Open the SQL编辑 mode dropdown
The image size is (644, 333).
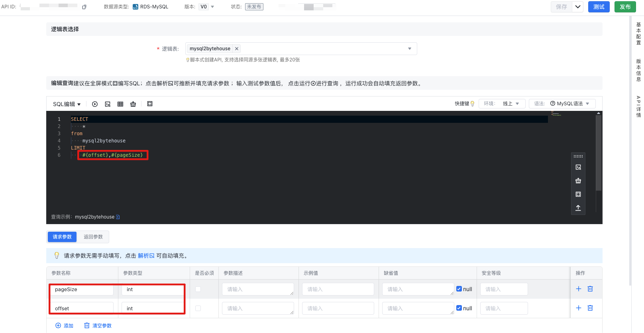point(67,104)
